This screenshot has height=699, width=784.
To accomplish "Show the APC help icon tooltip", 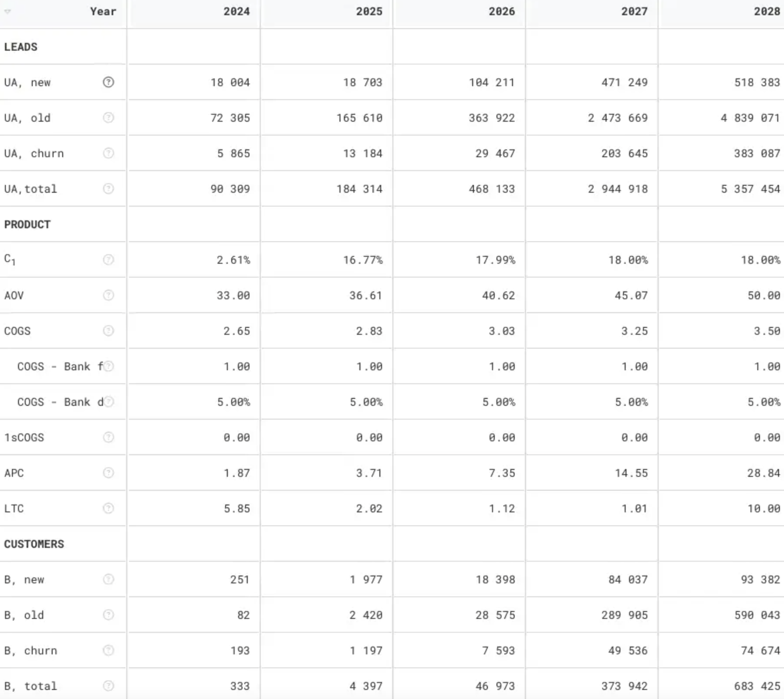I will tap(108, 473).
